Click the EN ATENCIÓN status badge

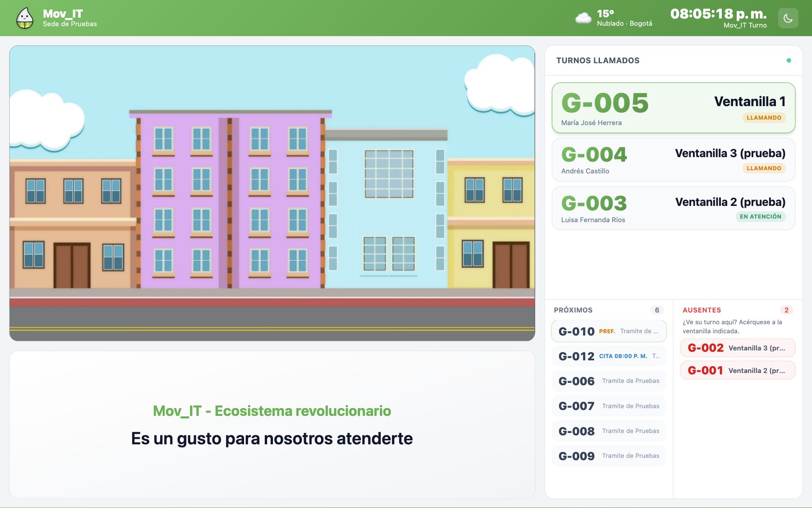point(761,217)
